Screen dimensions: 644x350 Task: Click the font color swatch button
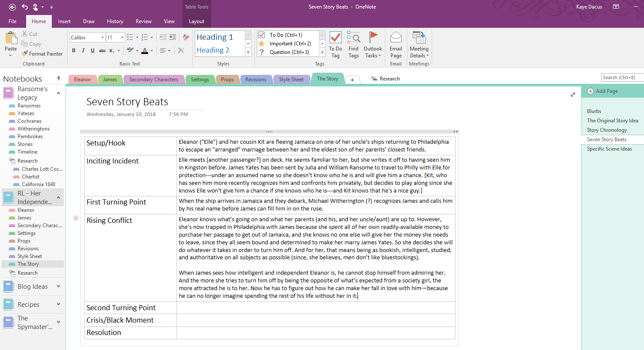coord(145,50)
